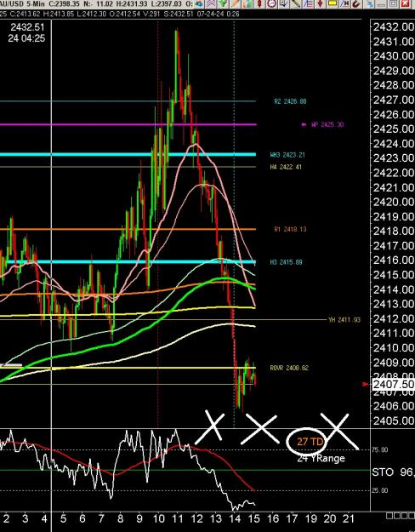
Task: Click the red arrow marker beside price tag
Action: tap(366, 384)
